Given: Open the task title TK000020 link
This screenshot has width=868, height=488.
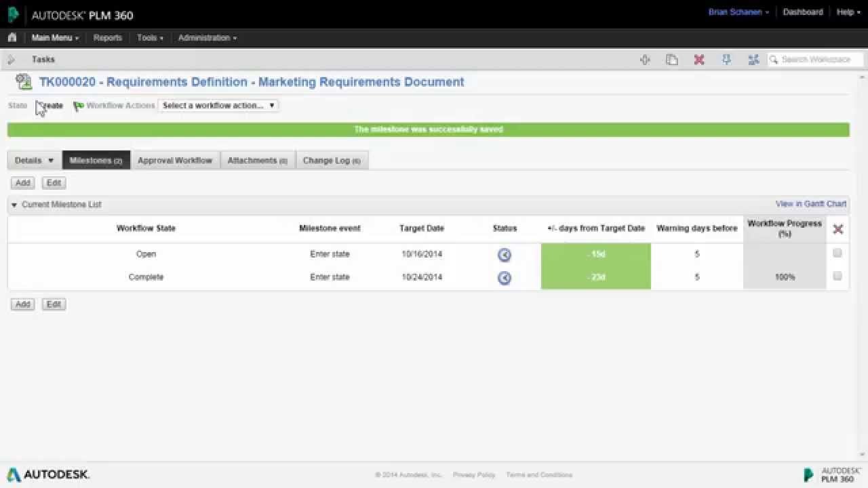Looking at the screenshot, I should point(252,82).
